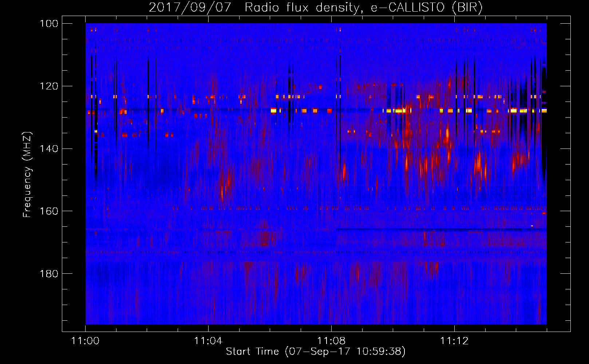Click the 'Start Time (07-Sep-17 10:59:38)' axis label

coord(316,352)
